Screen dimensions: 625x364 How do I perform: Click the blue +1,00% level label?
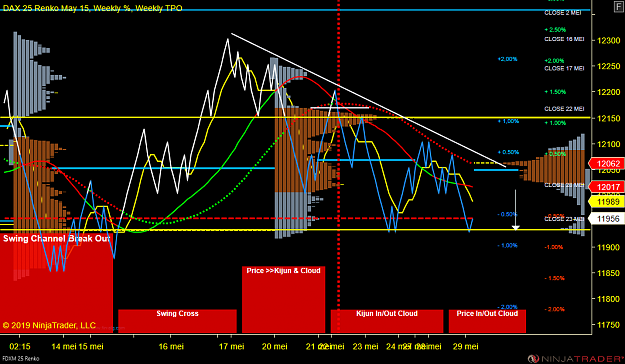pyautogui.click(x=508, y=121)
